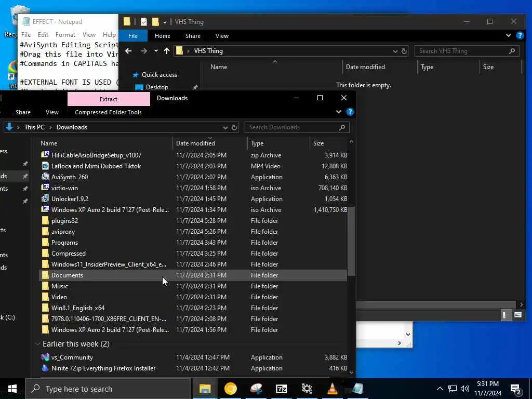
Task: Select the Win8.1_English_x64 folder
Action: tap(78, 308)
